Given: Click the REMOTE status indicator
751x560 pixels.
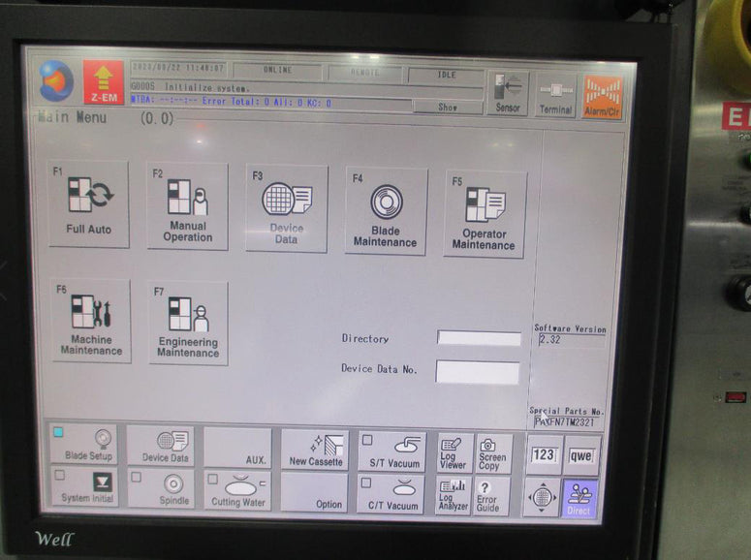Looking at the screenshot, I should click(x=365, y=73).
